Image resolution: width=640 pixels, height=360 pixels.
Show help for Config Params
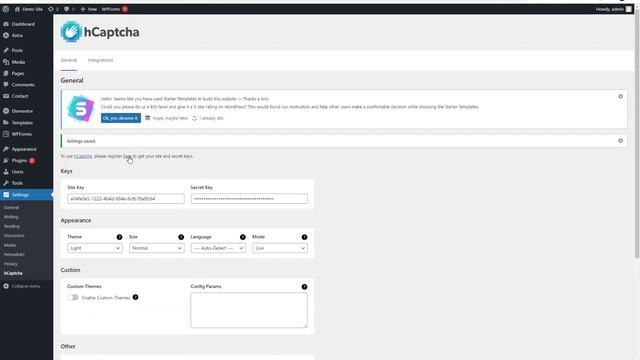coord(304,287)
